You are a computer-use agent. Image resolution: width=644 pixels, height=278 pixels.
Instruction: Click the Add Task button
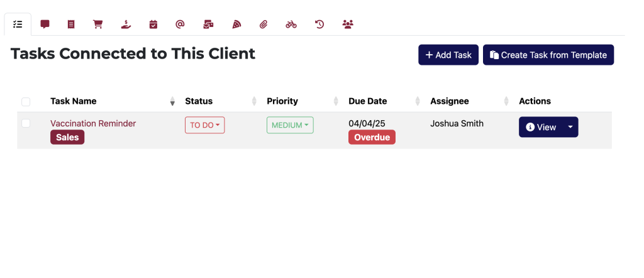[448, 55]
